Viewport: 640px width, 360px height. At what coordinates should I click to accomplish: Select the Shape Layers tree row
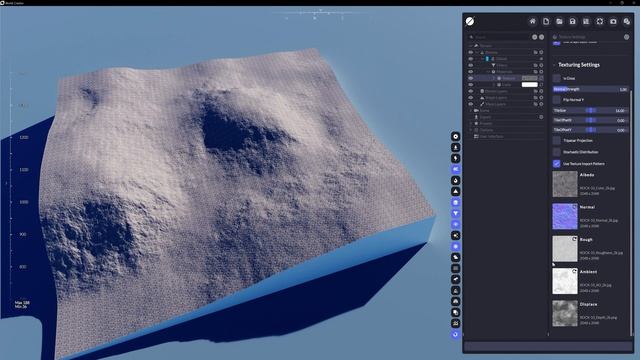coord(506,98)
